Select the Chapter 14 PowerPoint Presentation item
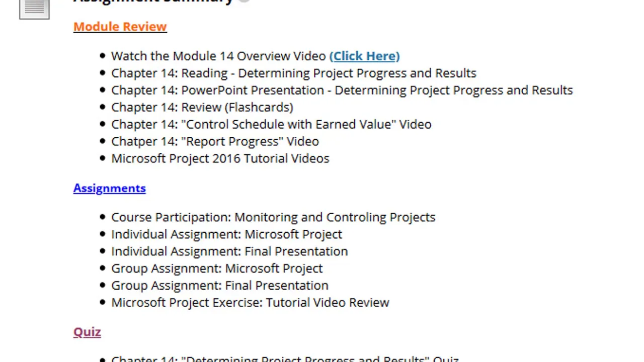Viewport: 644px width, 362px height. tap(342, 90)
